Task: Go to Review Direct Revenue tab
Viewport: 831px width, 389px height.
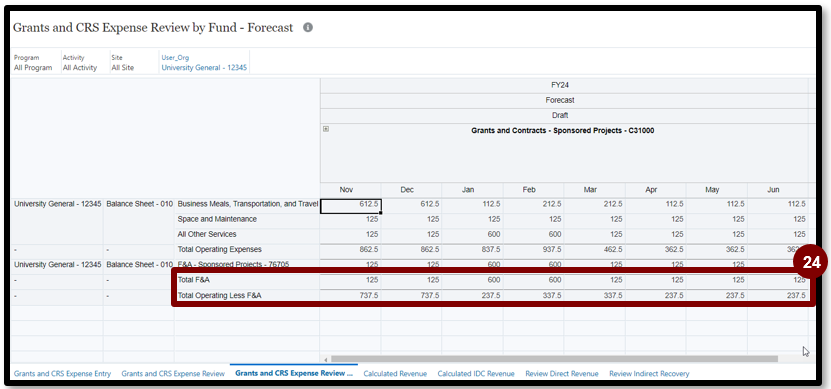Action: [x=562, y=374]
